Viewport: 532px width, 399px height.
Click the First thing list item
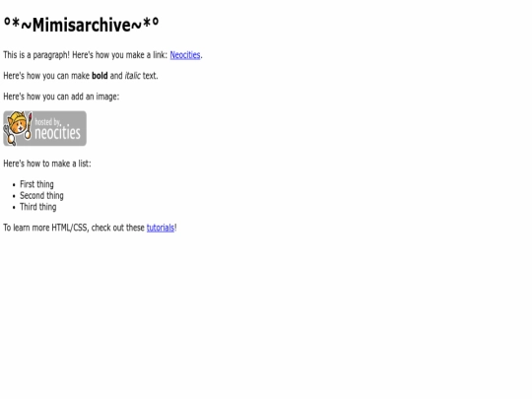(36, 184)
